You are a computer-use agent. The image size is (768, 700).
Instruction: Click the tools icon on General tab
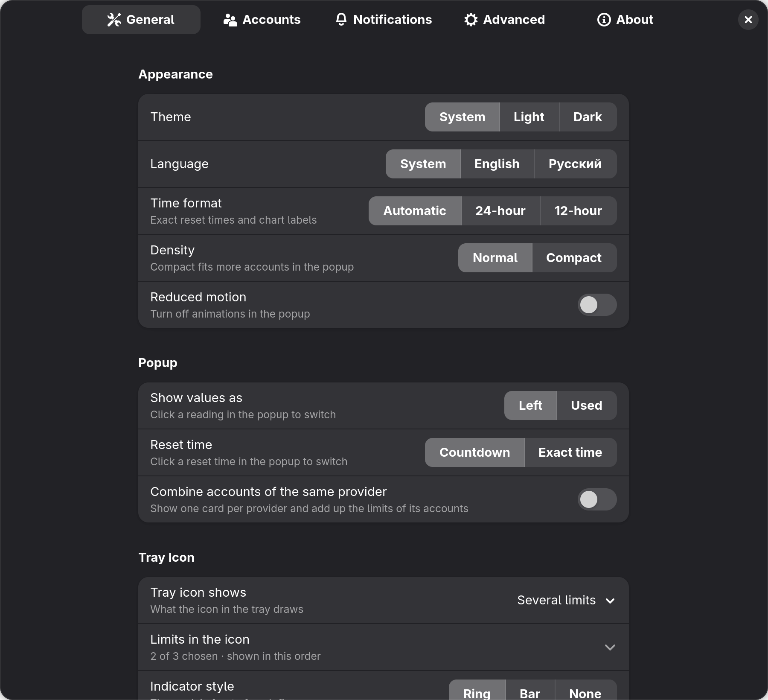pyautogui.click(x=114, y=20)
